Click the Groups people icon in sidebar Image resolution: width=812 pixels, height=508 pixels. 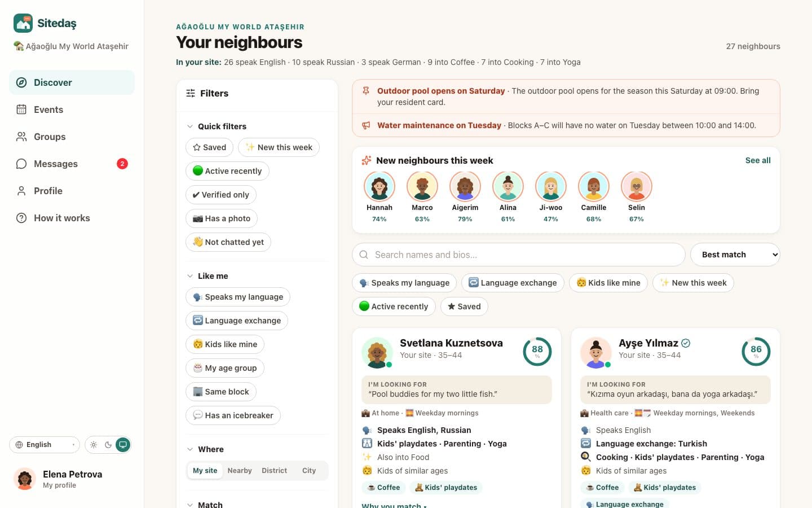pos(21,137)
